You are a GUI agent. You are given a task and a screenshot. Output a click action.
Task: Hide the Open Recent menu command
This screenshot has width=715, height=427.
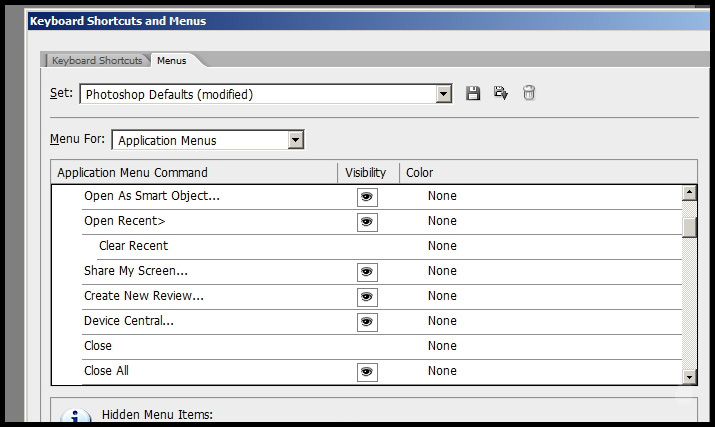pyautogui.click(x=367, y=222)
